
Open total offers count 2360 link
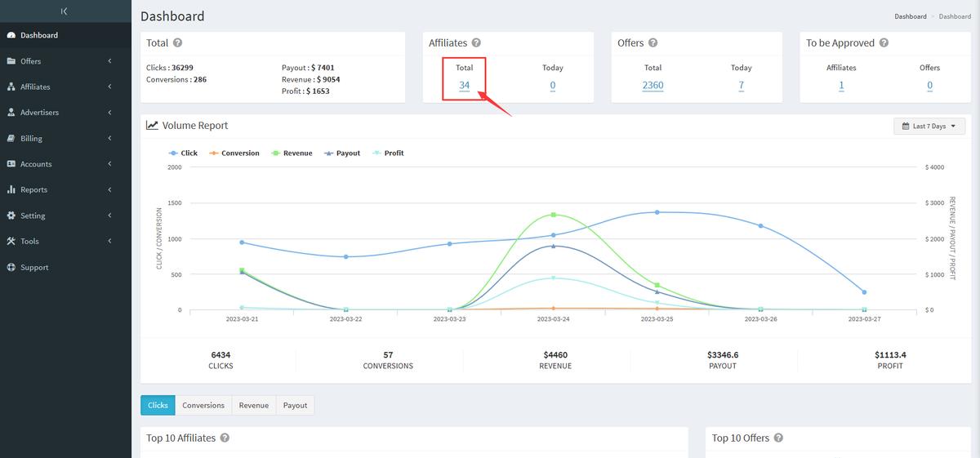point(653,86)
